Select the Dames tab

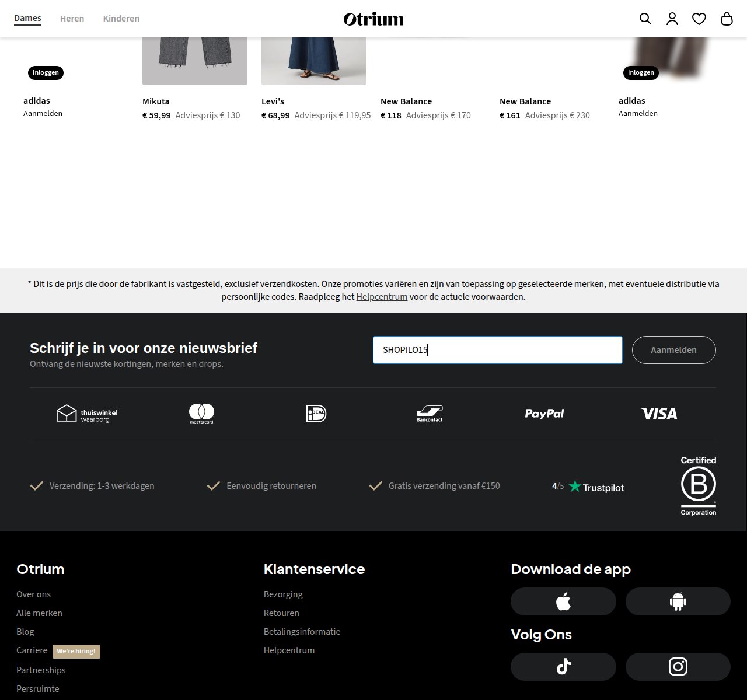pyautogui.click(x=27, y=18)
